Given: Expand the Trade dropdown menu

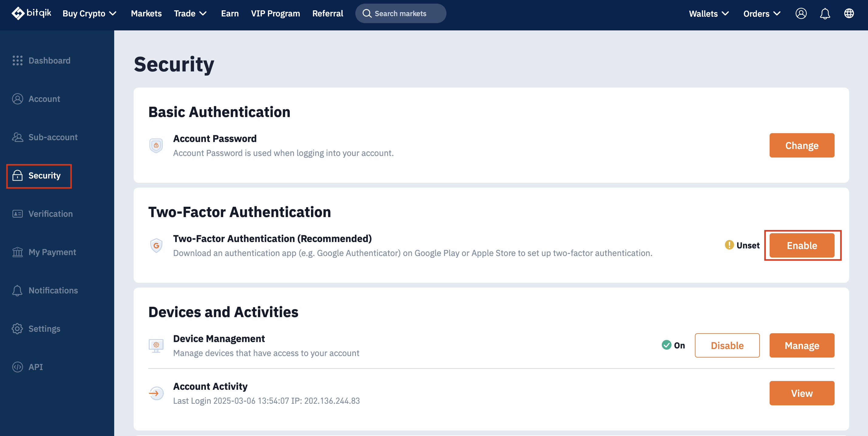Looking at the screenshot, I should tap(190, 13).
